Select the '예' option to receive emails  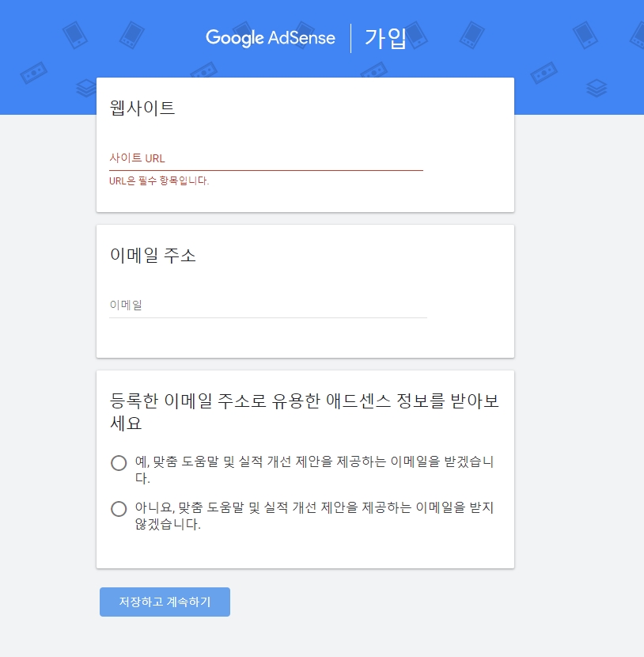point(119,463)
